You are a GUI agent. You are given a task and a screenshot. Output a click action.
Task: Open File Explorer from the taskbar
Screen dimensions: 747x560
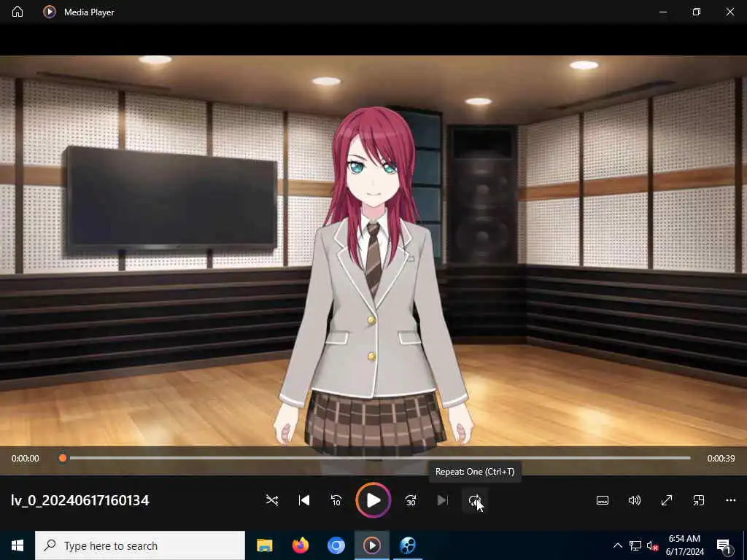click(264, 545)
